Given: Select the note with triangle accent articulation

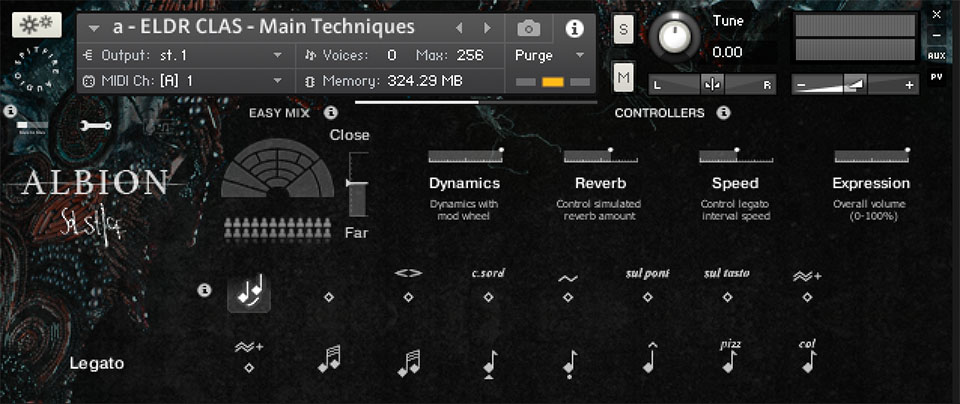Looking at the screenshot, I should pos(489,364).
